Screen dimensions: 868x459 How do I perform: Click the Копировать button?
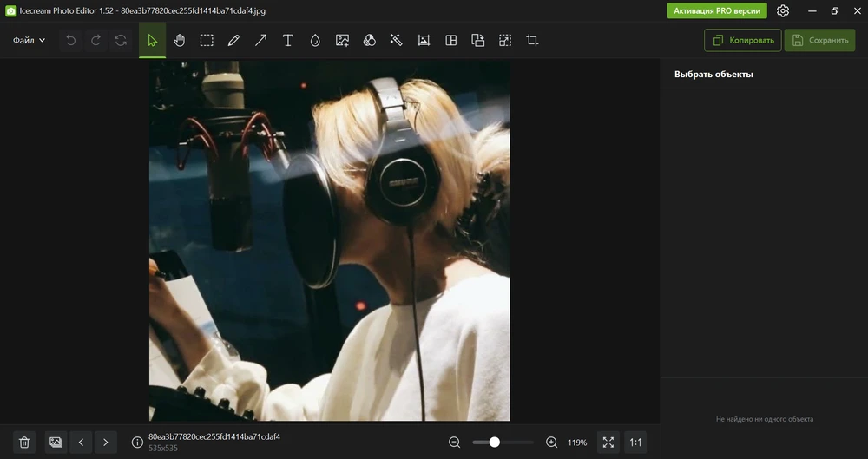[743, 40]
